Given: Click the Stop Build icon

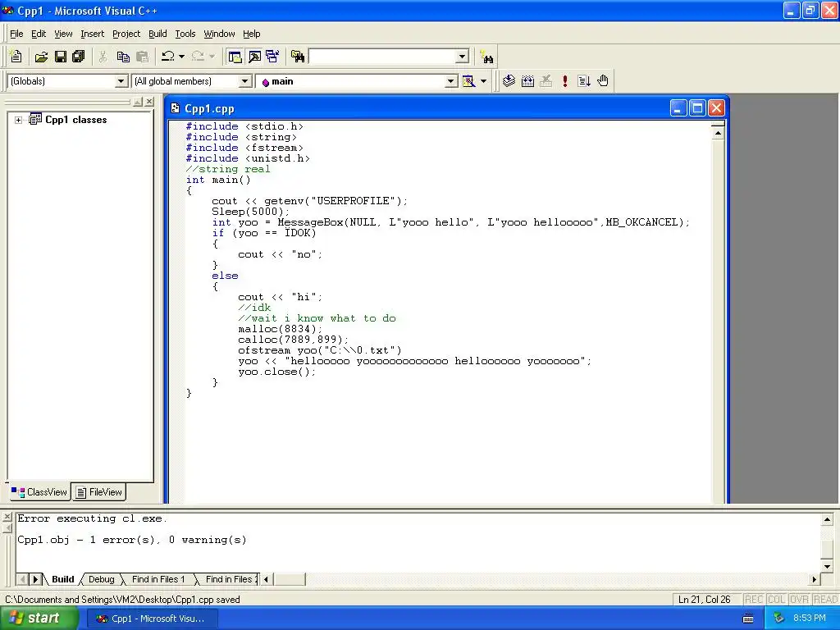Looking at the screenshot, I should point(546,81).
